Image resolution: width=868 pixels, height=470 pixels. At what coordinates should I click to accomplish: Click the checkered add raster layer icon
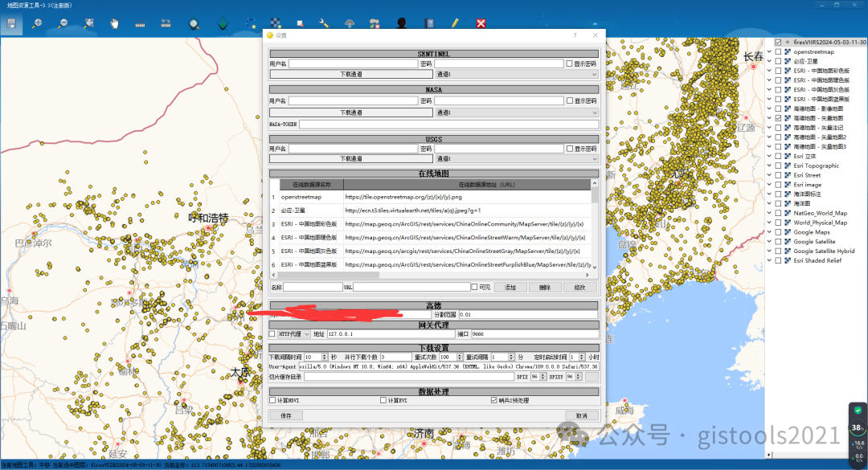pos(275,24)
